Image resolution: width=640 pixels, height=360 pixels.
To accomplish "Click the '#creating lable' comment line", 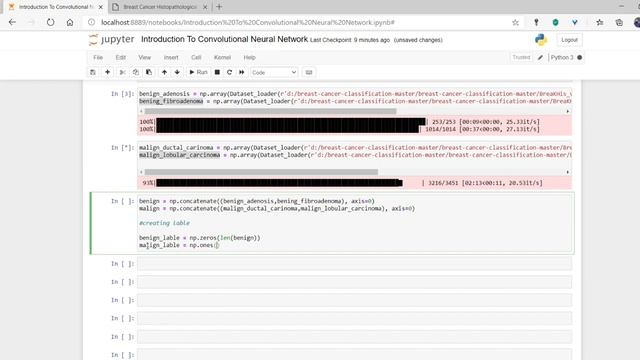I will click(x=164, y=223).
